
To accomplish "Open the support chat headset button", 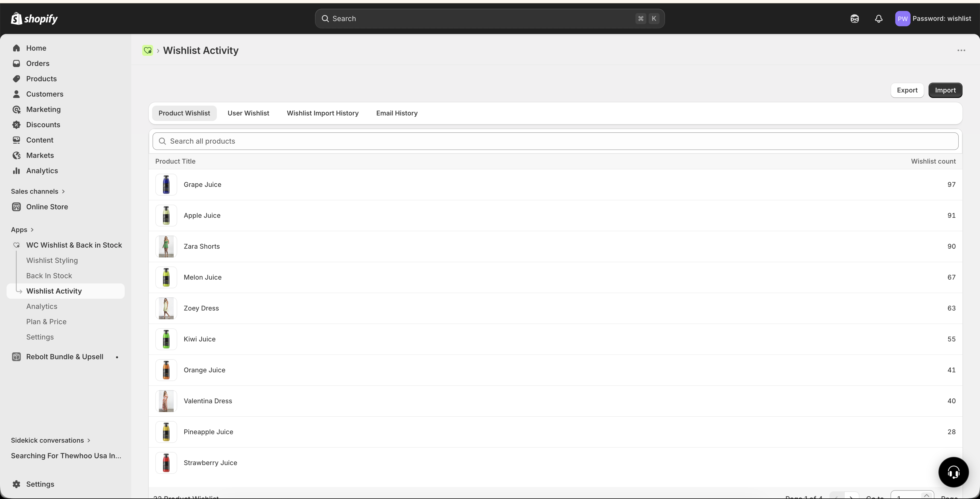I will click(953, 472).
